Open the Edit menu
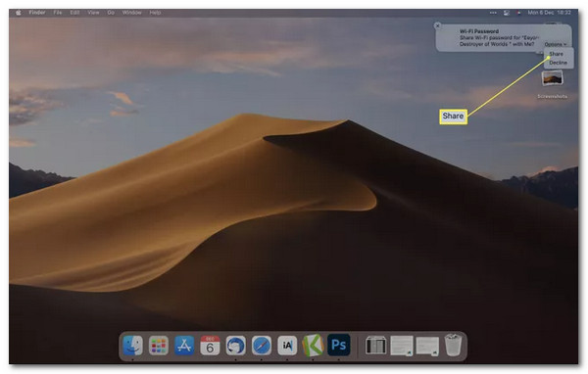 (74, 13)
